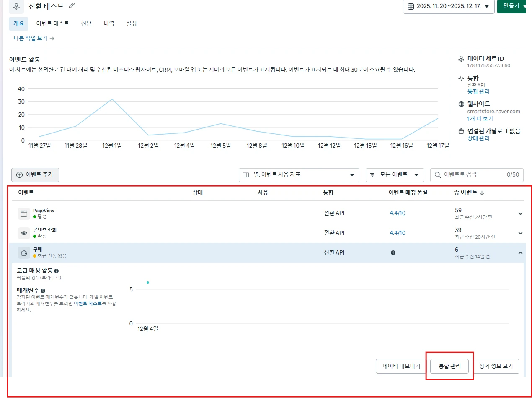Click the 구매 purchase event icon

tap(24, 253)
